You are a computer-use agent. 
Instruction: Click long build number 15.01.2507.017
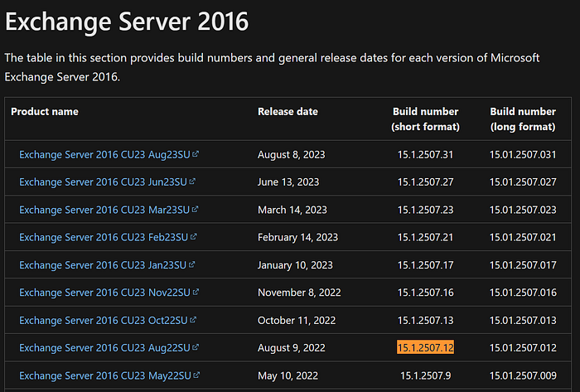[x=523, y=265]
